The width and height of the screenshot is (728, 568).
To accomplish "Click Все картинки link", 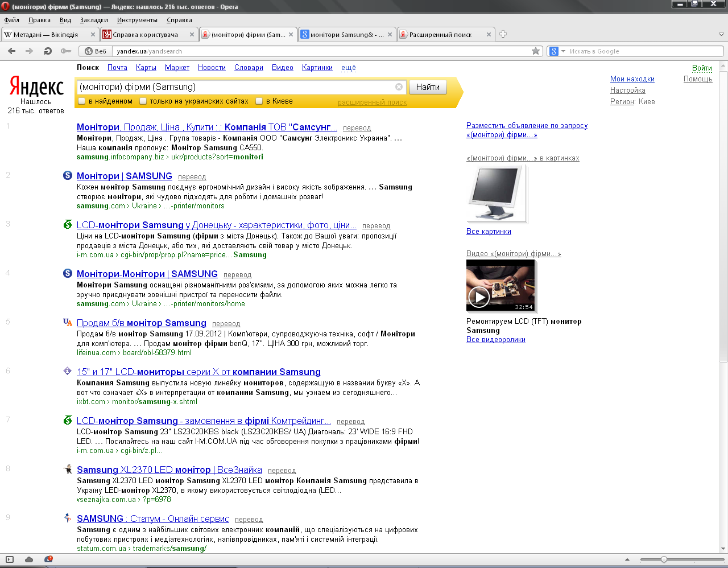I will point(489,232).
